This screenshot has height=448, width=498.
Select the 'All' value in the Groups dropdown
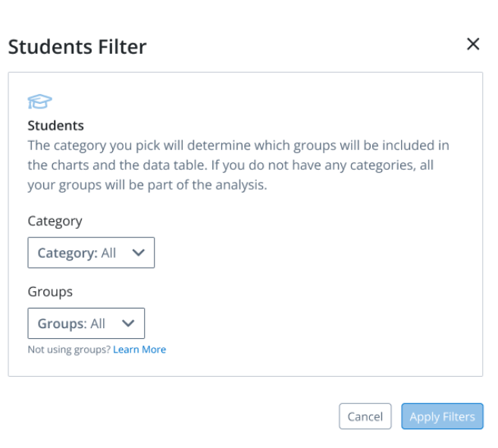tap(98, 324)
